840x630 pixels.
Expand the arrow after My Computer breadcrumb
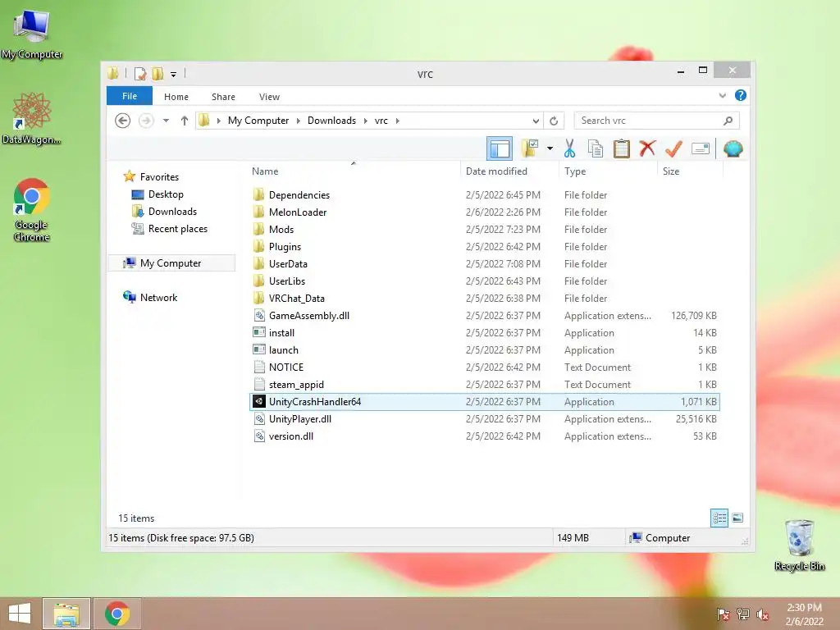tap(299, 121)
